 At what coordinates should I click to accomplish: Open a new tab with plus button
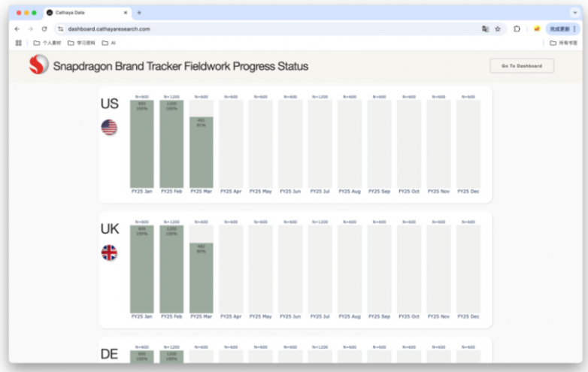coord(139,13)
